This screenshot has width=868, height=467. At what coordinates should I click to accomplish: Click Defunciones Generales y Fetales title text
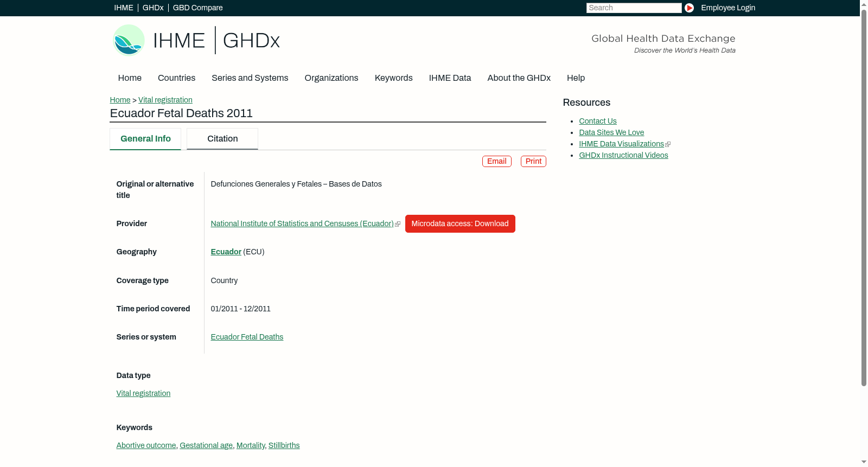[x=296, y=184]
